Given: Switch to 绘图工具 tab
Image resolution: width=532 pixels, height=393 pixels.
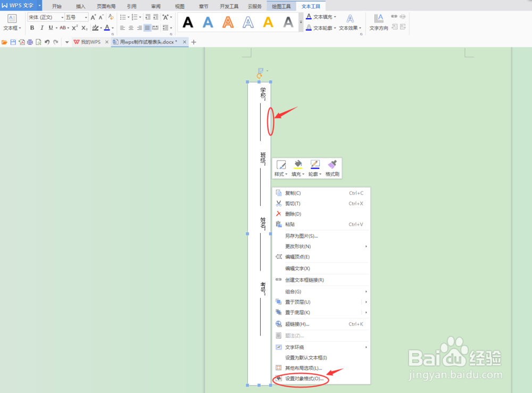Looking at the screenshot, I should tap(281, 6).
